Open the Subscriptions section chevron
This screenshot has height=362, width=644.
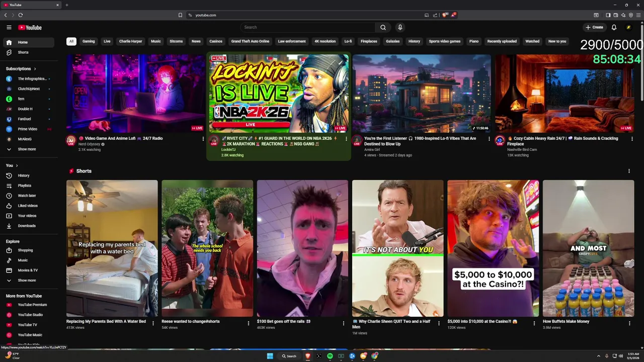[35, 68]
